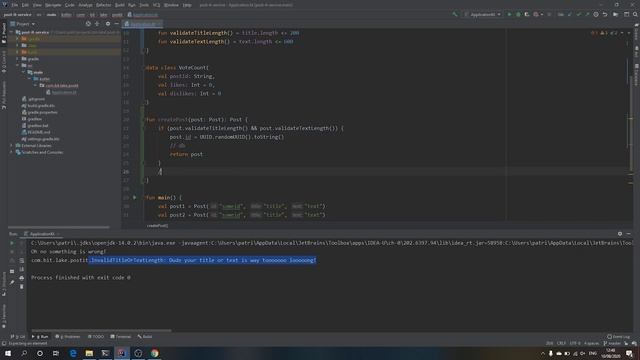Viewport: 640px width, 360px height.
Task: Collapse the main folder node
Action: (x=24, y=72)
